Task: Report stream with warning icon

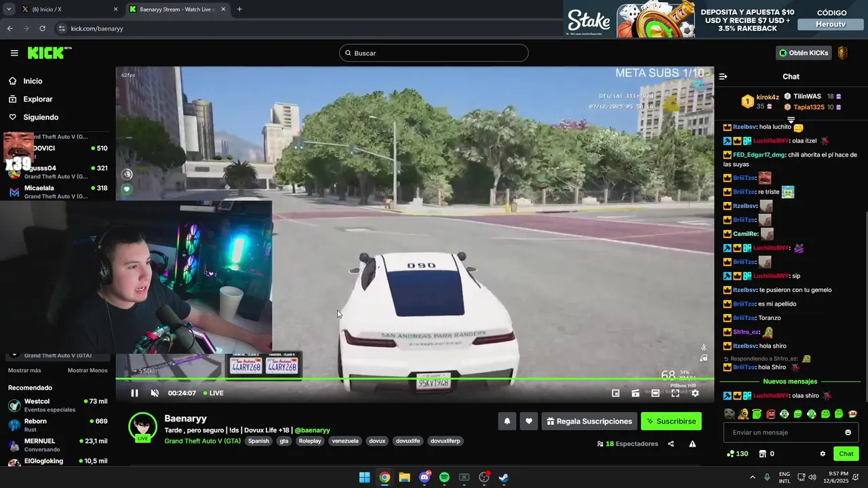Action: coord(692,444)
